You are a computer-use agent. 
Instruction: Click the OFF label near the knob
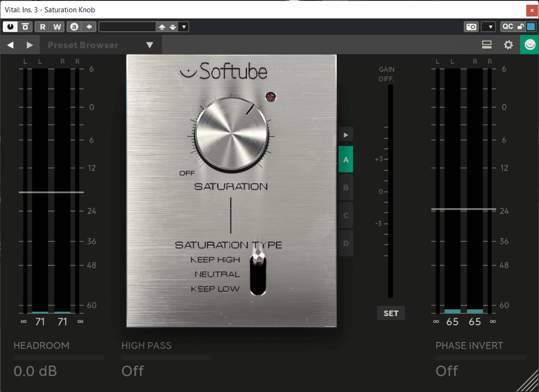point(187,173)
